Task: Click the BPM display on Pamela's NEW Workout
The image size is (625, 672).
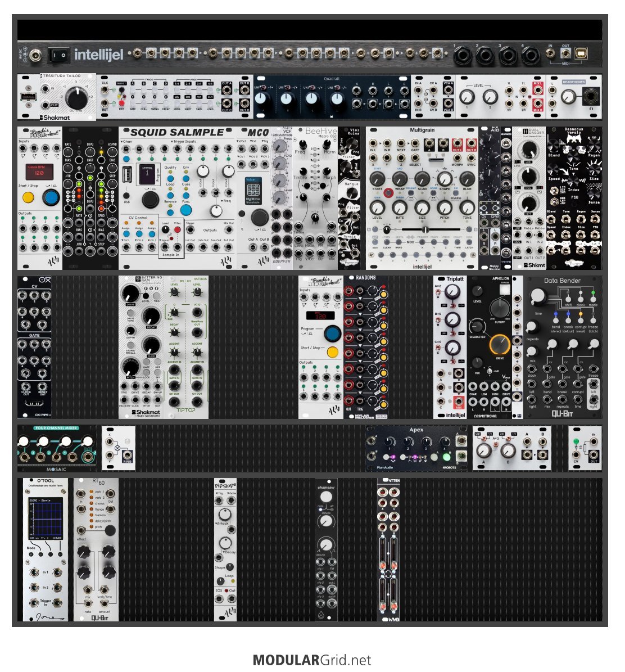Action: [x=320, y=316]
